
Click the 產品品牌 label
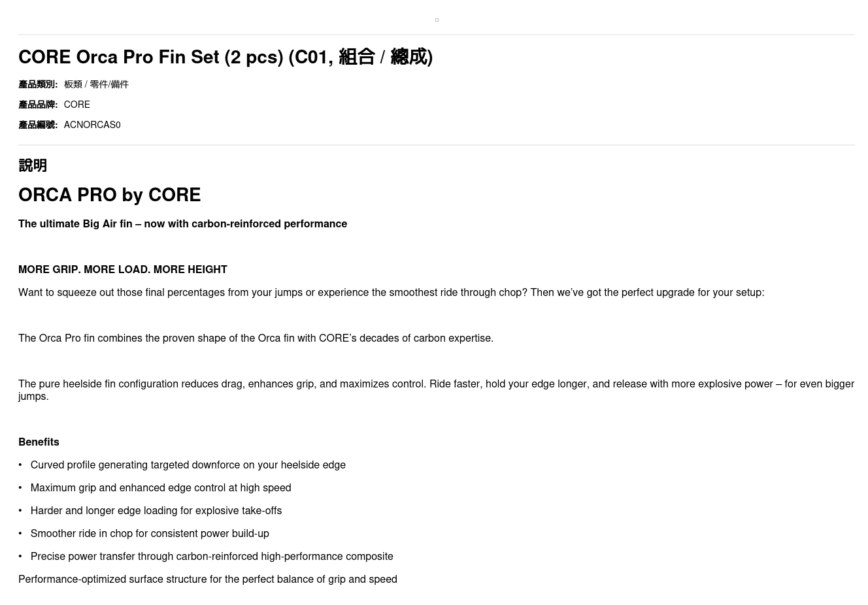[x=38, y=105]
